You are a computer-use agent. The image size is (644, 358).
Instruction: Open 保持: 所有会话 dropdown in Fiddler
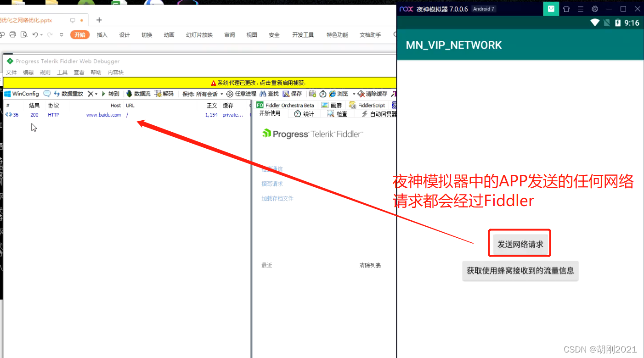(x=203, y=94)
